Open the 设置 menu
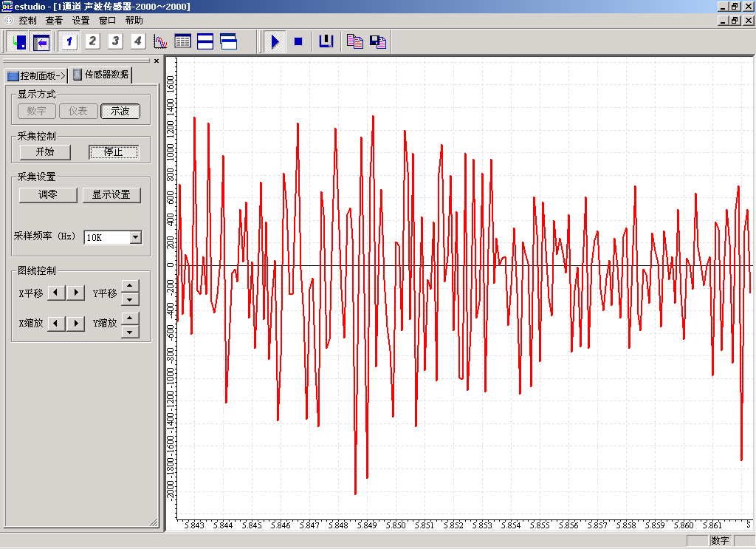 click(x=80, y=21)
